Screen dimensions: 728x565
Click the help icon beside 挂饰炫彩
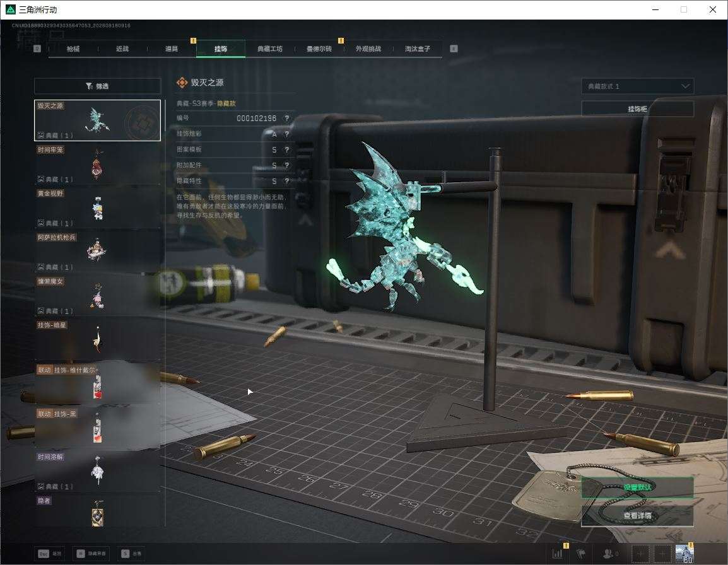(x=287, y=134)
